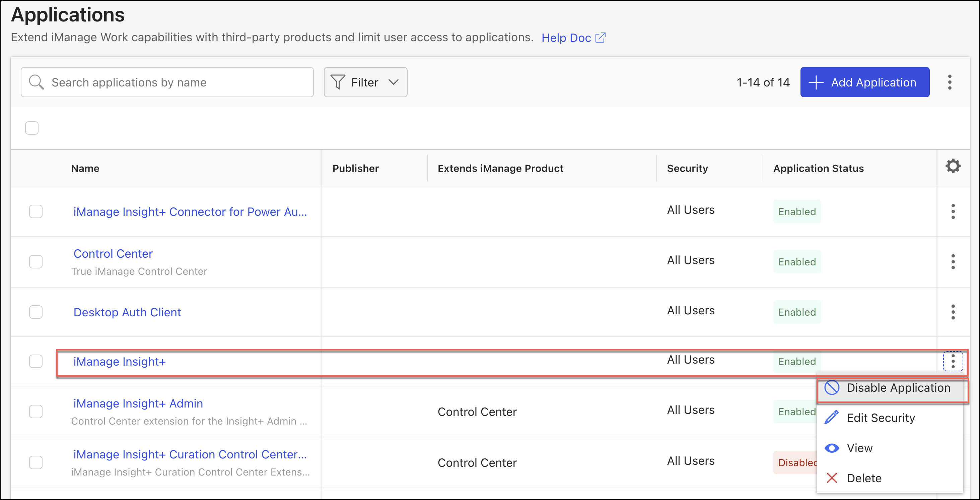Toggle the select-all checkbox
The image size is (980, 500).
31,128
